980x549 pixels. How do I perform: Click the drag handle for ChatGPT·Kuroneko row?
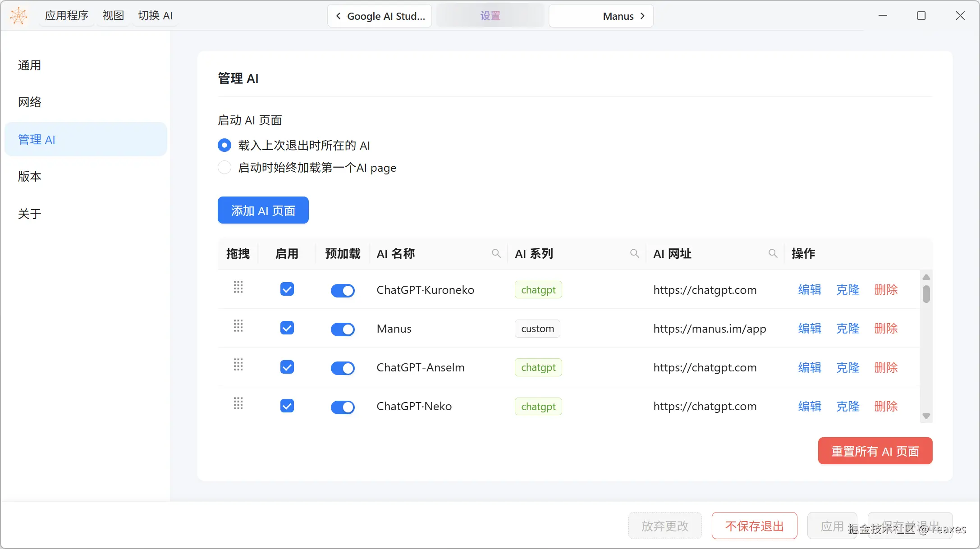coord(238,287)
